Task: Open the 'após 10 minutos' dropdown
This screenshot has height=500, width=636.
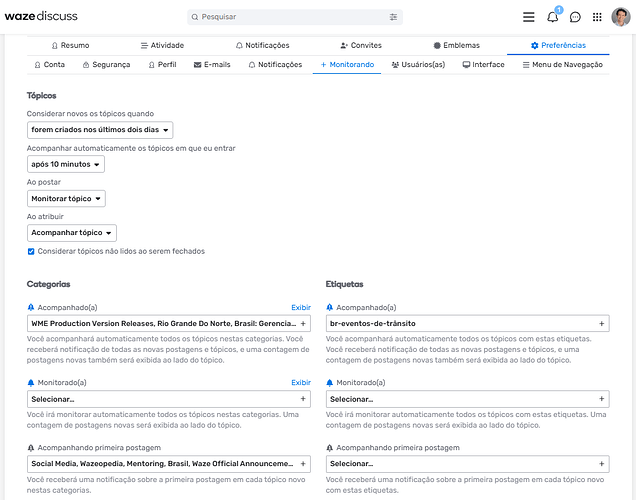Action: click(x=66, y=164)
